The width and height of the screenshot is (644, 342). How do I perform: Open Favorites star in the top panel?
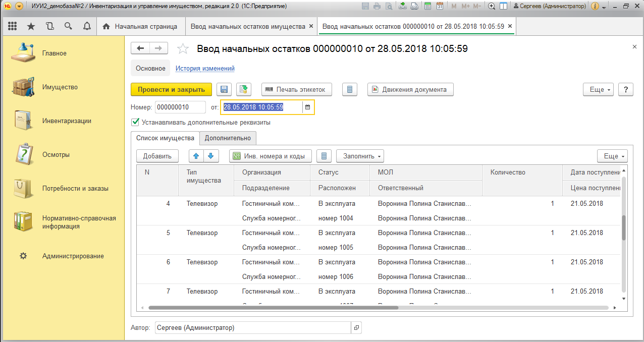coord(31,26)
